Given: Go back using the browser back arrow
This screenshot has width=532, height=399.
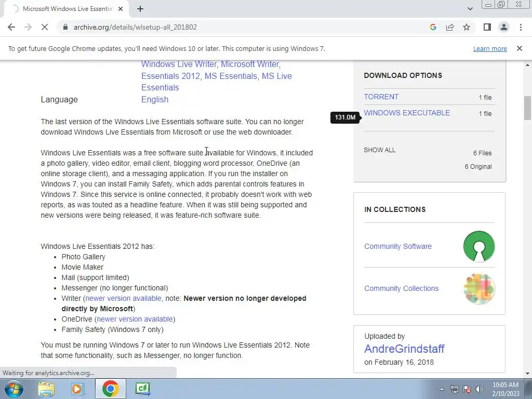Looking at the screenshot, I should point(11,27).
